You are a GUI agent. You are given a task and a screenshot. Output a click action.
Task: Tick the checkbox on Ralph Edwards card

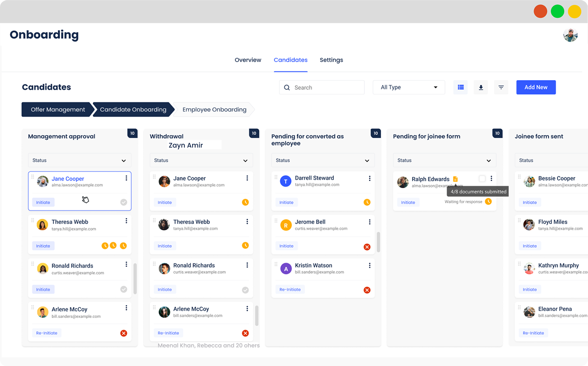pyautogui.click(x=482, y=178)
